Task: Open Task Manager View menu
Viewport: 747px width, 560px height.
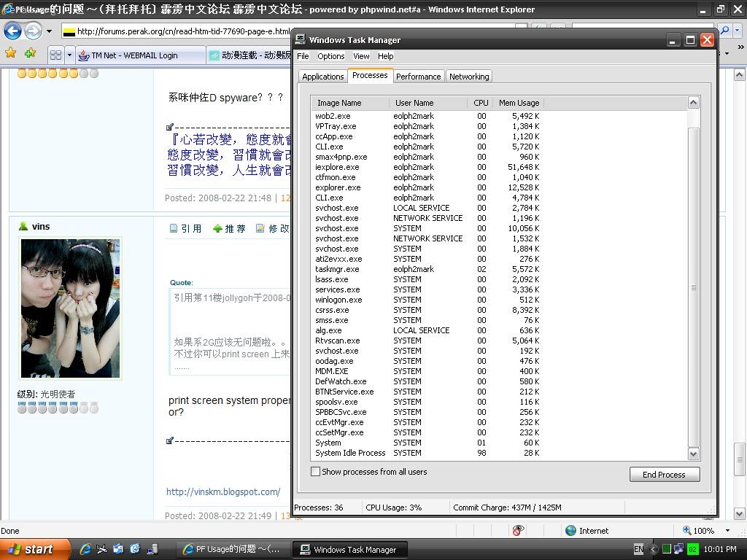Action: pyautogui.click(x=361, y=56)
